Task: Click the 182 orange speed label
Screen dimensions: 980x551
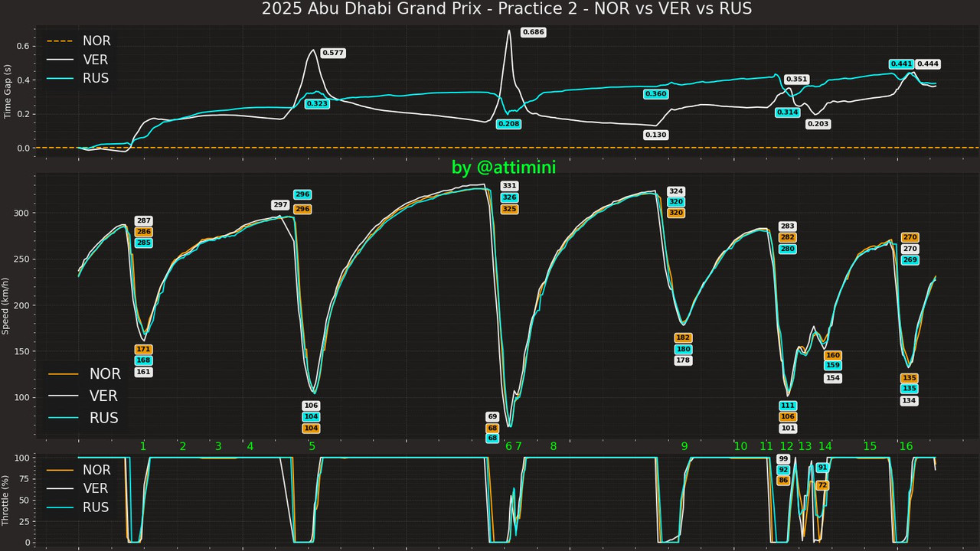Action: click(684, 338)
